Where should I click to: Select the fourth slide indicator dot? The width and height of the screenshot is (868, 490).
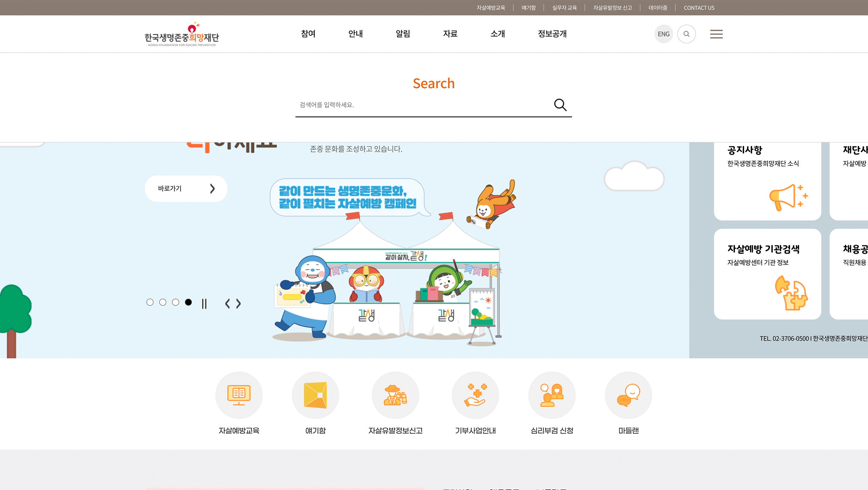tap(188, 302)
